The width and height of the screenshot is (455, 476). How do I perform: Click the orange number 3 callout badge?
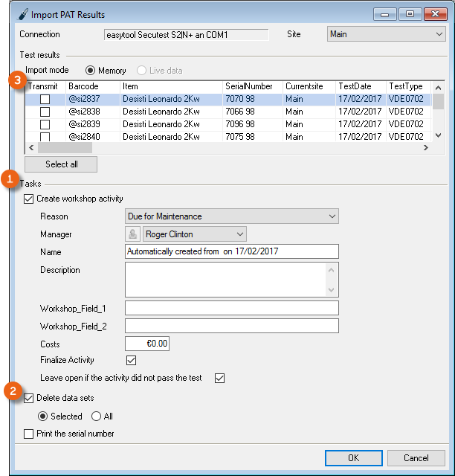16,80
